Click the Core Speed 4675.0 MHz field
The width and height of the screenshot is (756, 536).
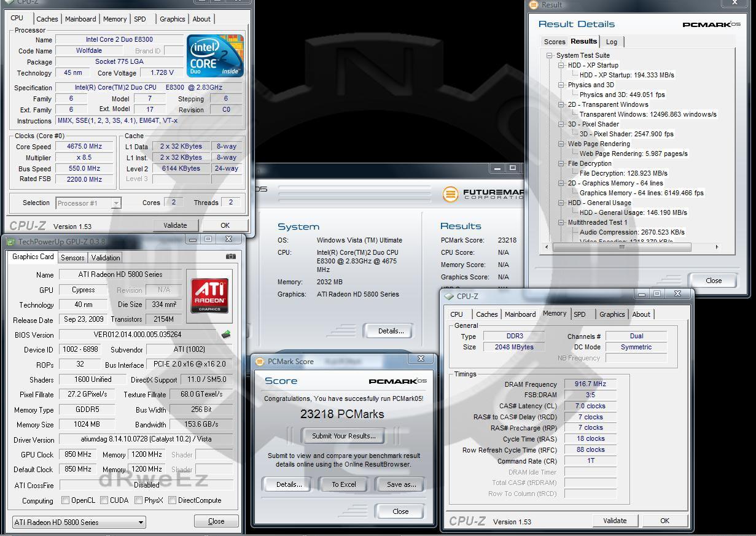84,147
